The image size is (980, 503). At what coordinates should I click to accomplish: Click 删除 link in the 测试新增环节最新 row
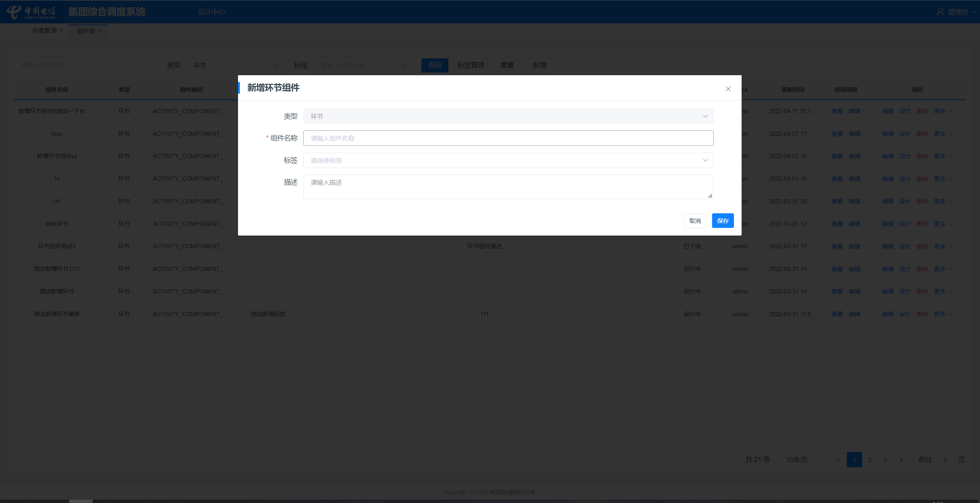tap(922, 314)
